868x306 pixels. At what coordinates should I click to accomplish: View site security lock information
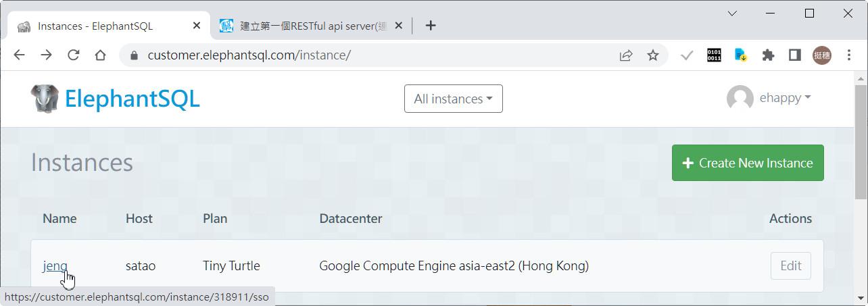[133, 55]
